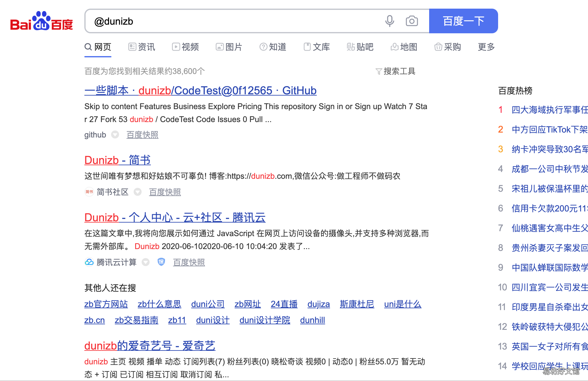This screenshot has width=588, height=381.
Task: Search related term 24直播
Action: (284, 304)
